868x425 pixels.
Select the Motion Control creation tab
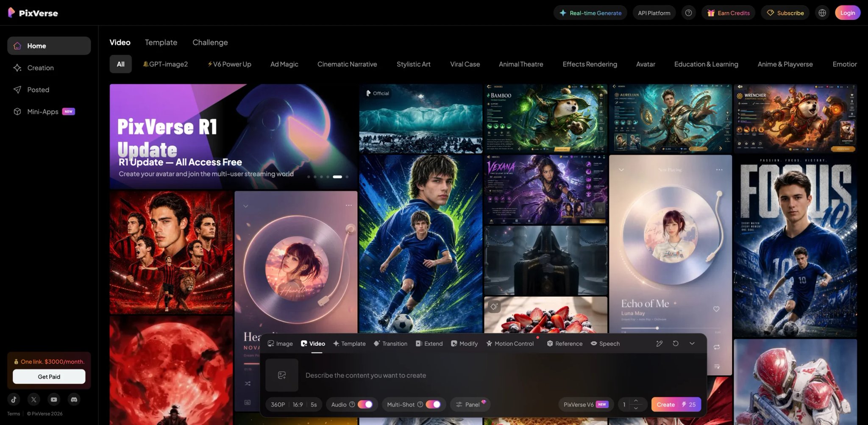click(510, 344)
